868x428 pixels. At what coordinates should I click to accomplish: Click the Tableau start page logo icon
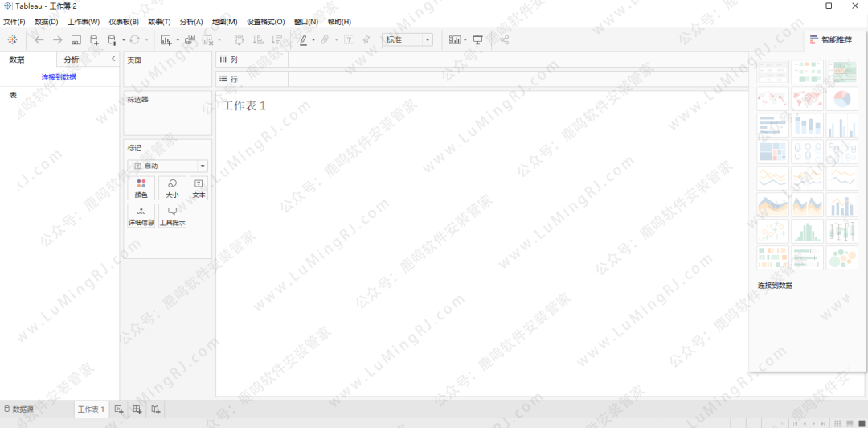click(x=12, y=40)
